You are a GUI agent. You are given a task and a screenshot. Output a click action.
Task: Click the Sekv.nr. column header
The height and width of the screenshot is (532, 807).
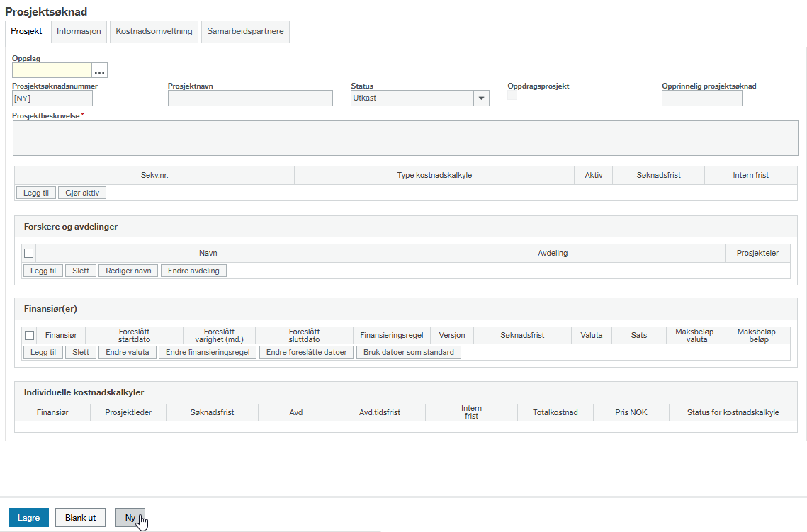pos(154,176)
